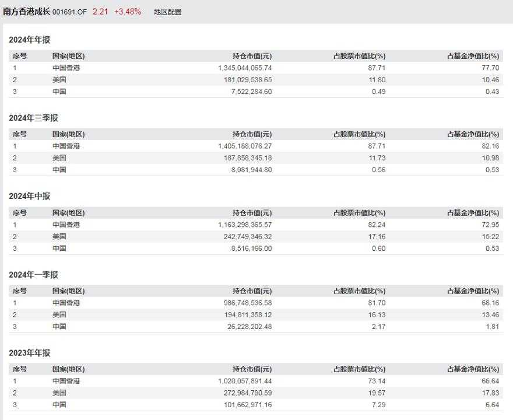Click the 南方香港成长 fund name
Viewport: 513px width, 420px height.
point(26,12)
